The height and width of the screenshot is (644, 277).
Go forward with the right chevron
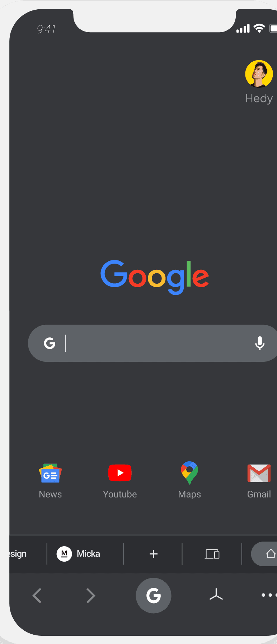(x=91, y=596)
